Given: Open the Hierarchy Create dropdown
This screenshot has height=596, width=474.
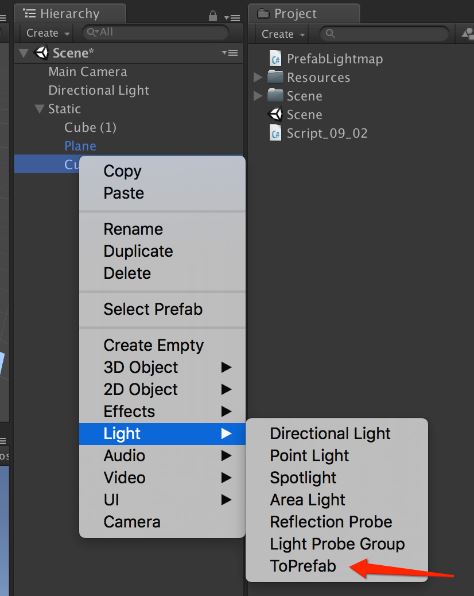Looking at the screenshot, I should [48, 33].
